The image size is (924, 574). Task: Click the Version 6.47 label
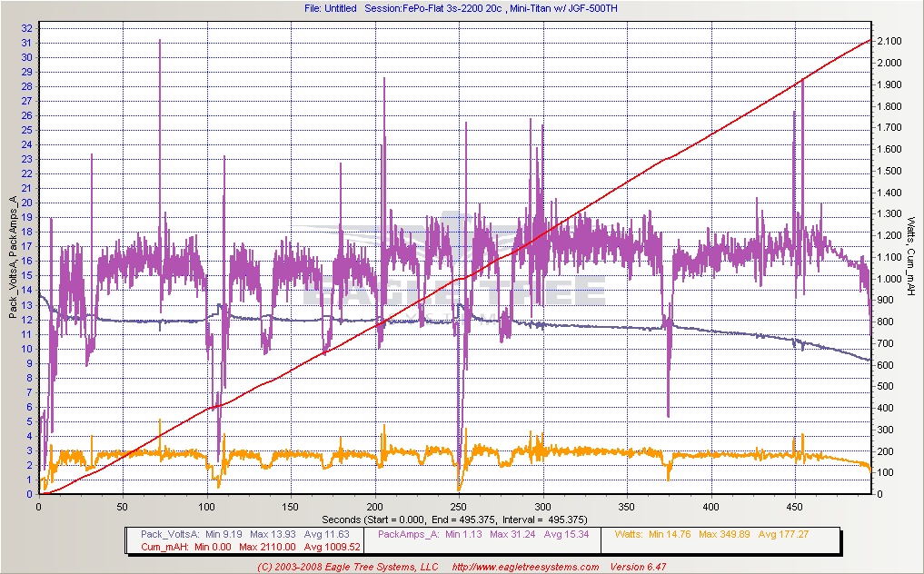641,566
